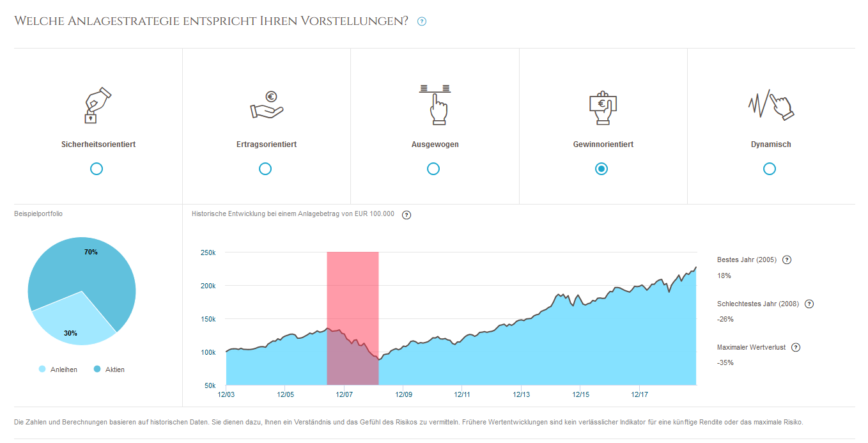Image resolution: width=868 pixels, height=443 pixels.
Task: Open help for the Anlagestrategie headline
Action: pyautogui.click(x=421, y=21)
